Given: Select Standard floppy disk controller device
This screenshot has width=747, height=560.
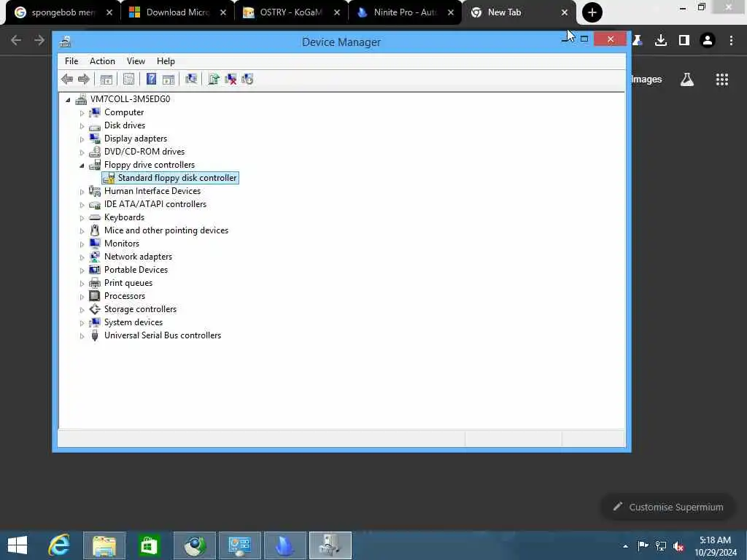Looking at the screenshot, I should 177,178.
